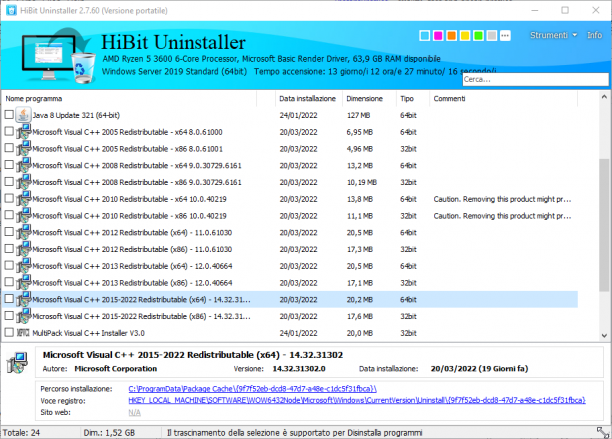The height and width of the screenshot is (439, 612).
Task: Select the yellow theme swatch
Action: coord(465,36)
